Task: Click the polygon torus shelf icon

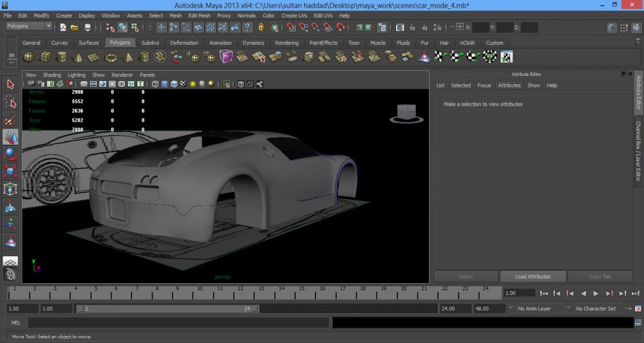Action: click(x=111, y=57)
